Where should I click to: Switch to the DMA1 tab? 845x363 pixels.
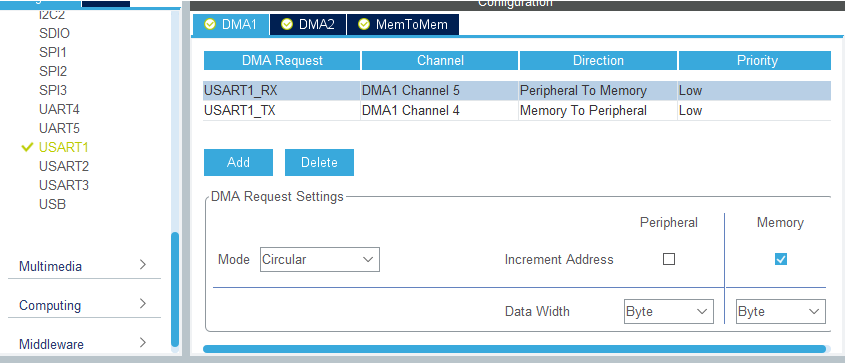click(230, 24)
